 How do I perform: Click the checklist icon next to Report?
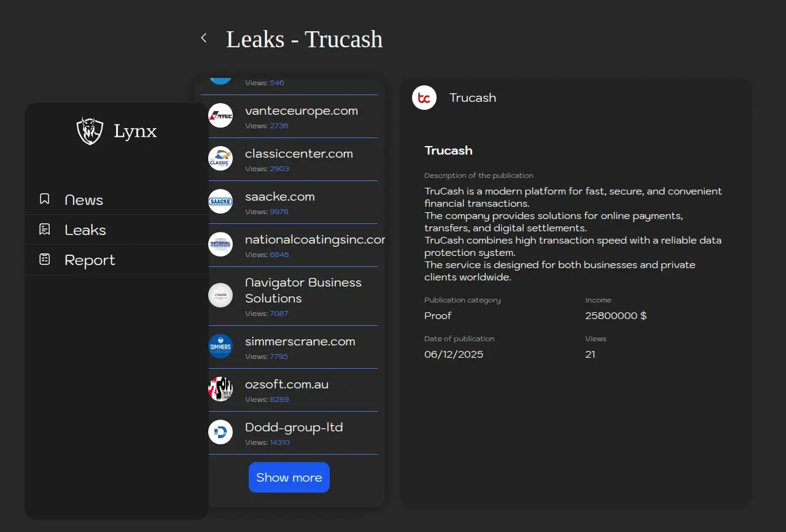tap(44, 259)
